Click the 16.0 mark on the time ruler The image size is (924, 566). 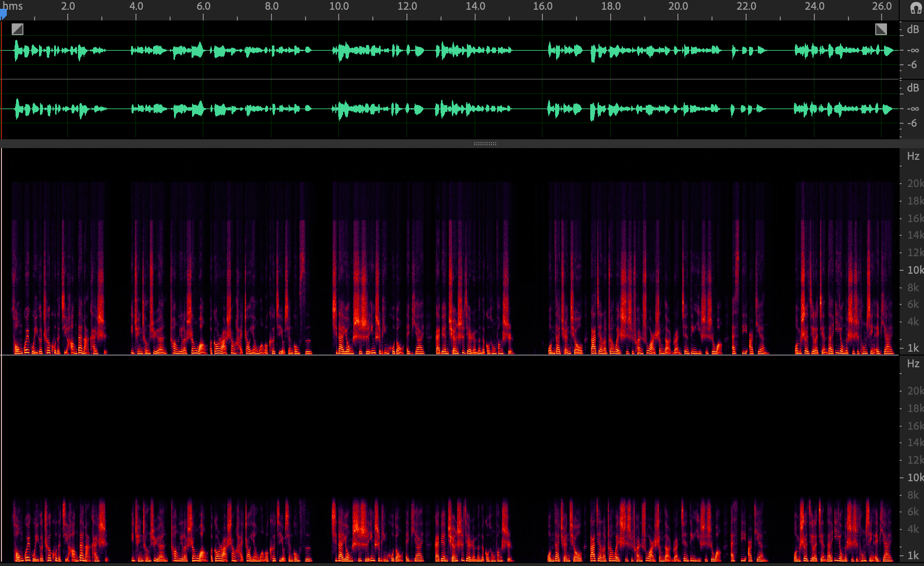542,6
